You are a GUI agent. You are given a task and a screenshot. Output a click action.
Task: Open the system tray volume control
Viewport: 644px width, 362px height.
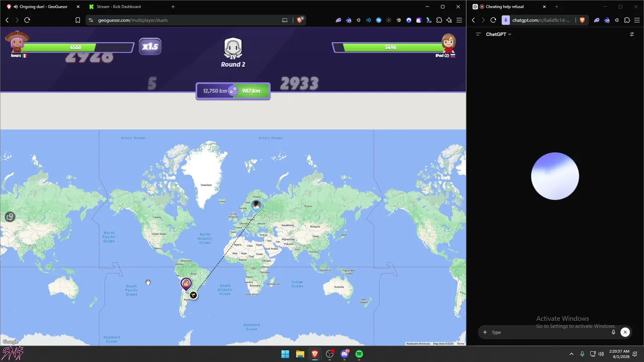[x=601, y=354]
